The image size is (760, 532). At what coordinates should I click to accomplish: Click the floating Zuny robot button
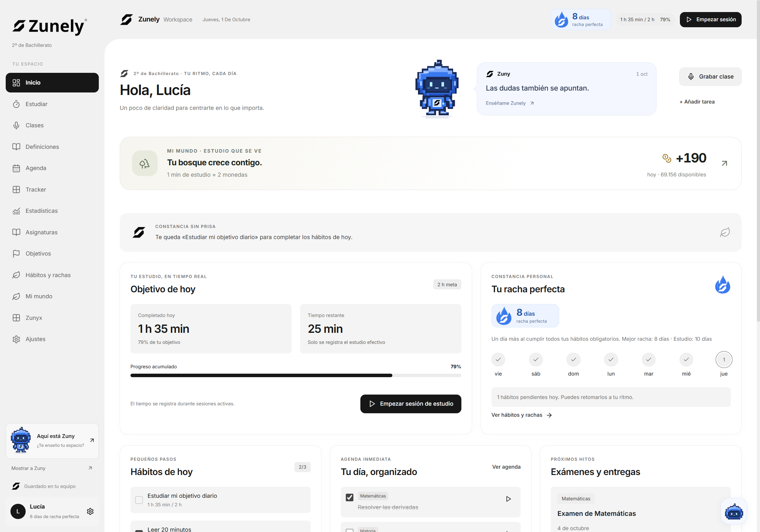[734, 511]
